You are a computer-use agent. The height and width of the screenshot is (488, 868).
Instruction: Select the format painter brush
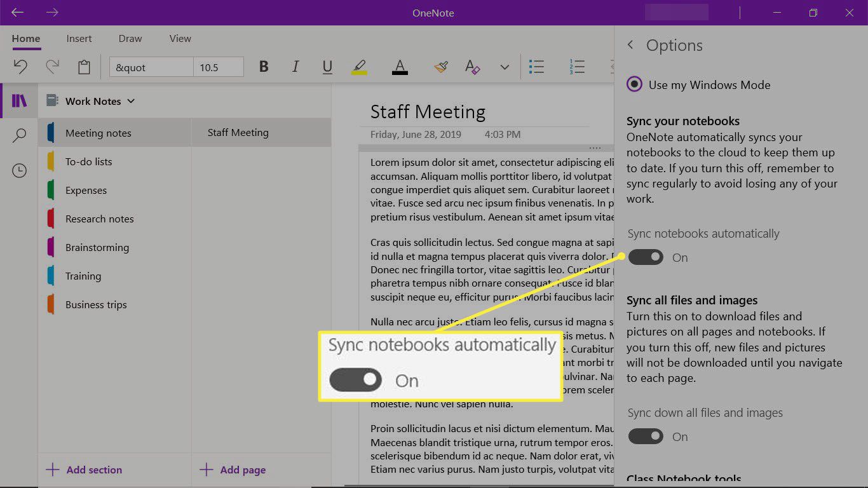click(442, 67)
